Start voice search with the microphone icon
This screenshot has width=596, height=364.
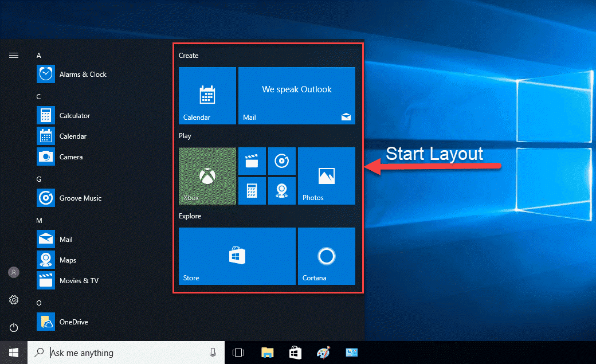pos(213,353)
